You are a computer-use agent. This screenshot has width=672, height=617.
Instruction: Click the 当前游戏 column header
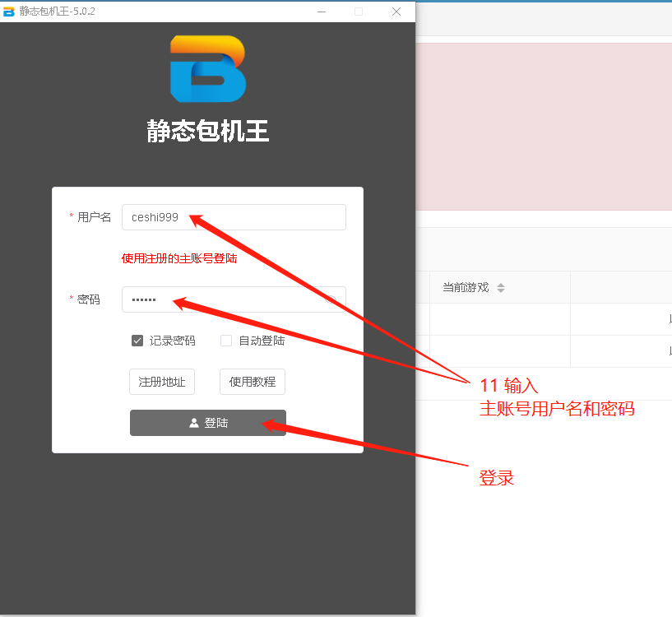pyautogui.click(x=466, y=287)
